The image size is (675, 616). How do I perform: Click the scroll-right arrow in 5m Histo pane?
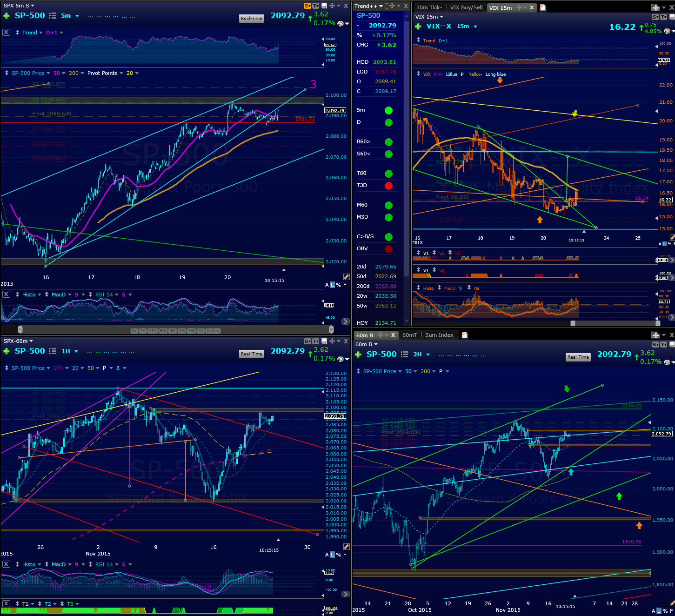click(345, 321)
